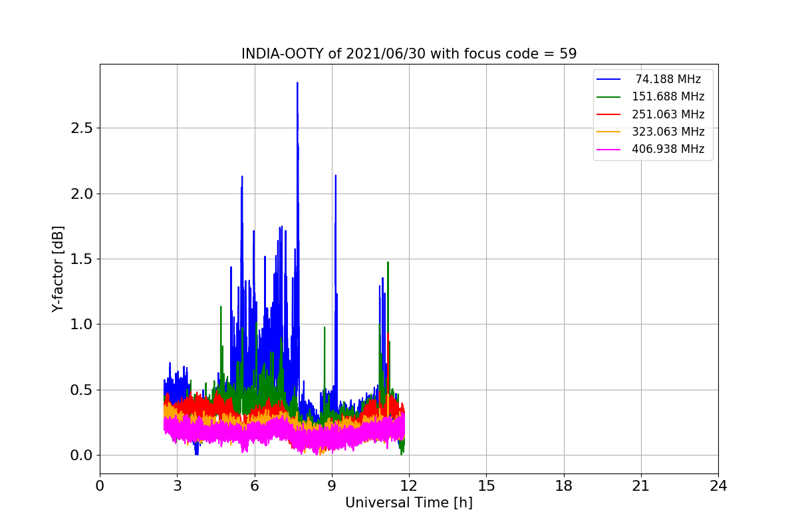Viewport: 798px width, 532px height.
Task: Select the '251.063 MHz' legend label
Action: [x=668, y=114]
